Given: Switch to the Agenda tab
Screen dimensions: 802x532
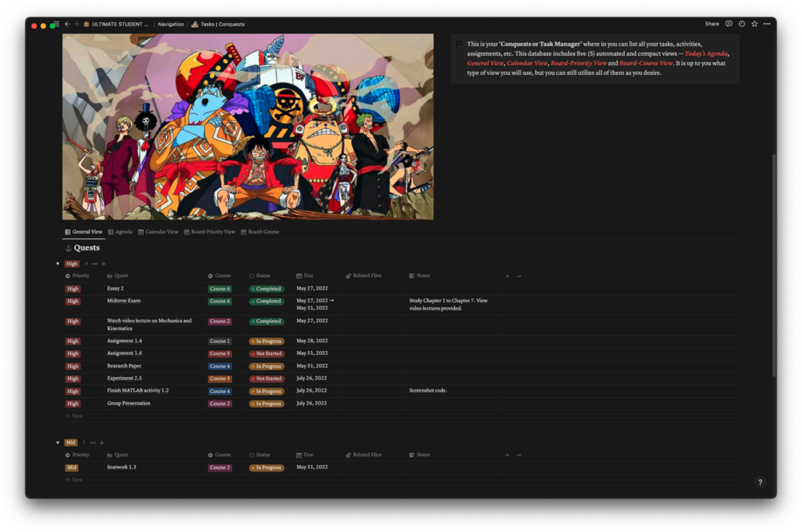Looking at the screenshot, I should tap(120, 232).
